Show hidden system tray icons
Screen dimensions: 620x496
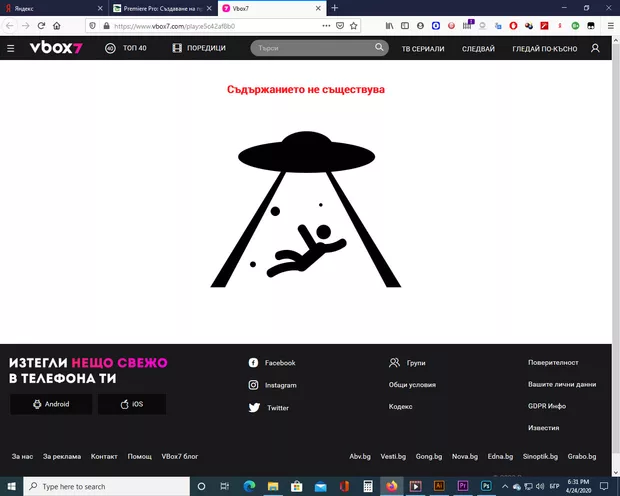click(x=505, y=486)
